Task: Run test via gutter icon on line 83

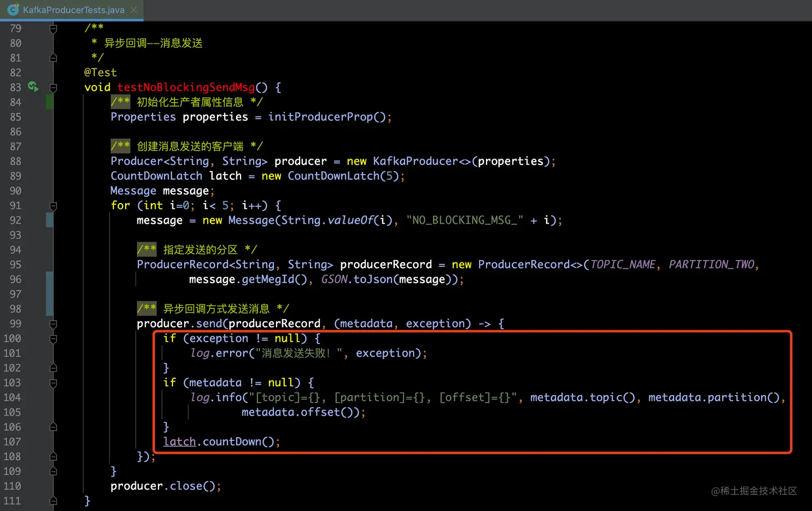Action: (x=33, y=87)
